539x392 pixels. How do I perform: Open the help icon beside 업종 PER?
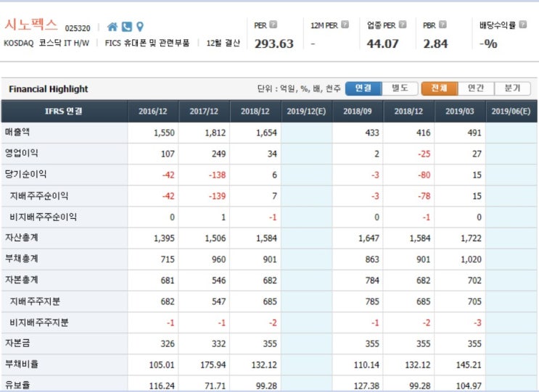point(403,25)
